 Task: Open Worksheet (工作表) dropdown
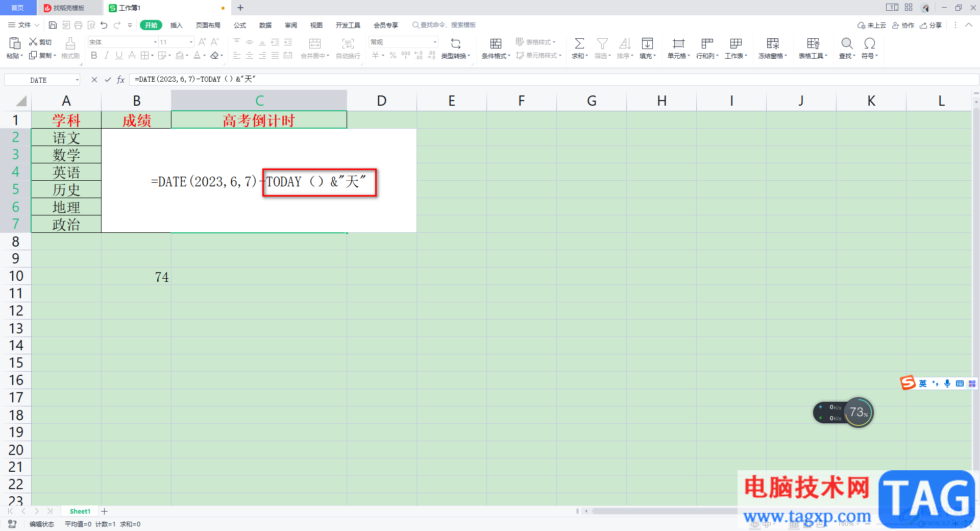coord(736,48)
